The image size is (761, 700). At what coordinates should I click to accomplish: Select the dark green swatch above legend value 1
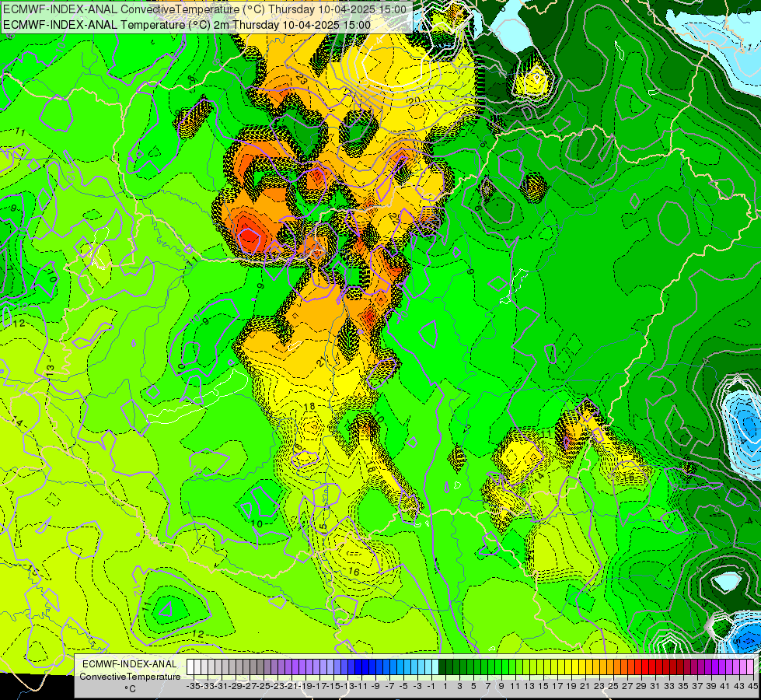tap(442, 667)
